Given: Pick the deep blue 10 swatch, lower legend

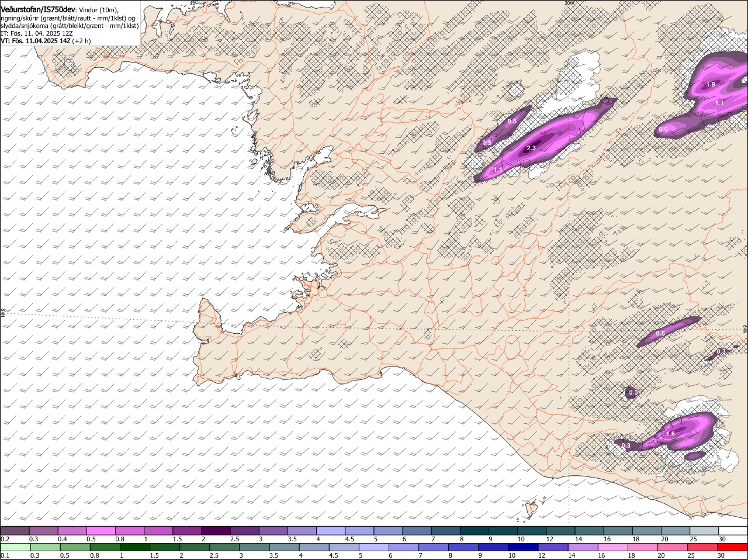Looking at the screenshot, I should (x=524, y=547).
